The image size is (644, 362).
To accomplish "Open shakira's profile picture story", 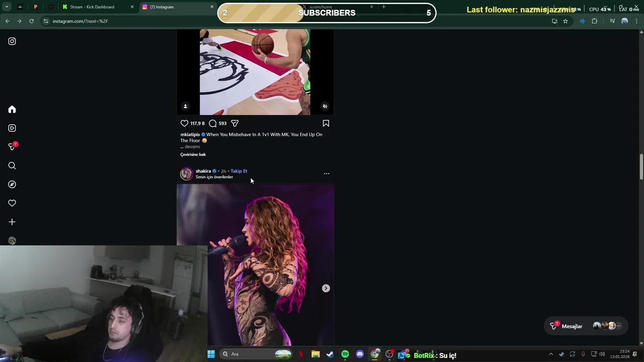I will pyautogui.click(x=187, y=173).
